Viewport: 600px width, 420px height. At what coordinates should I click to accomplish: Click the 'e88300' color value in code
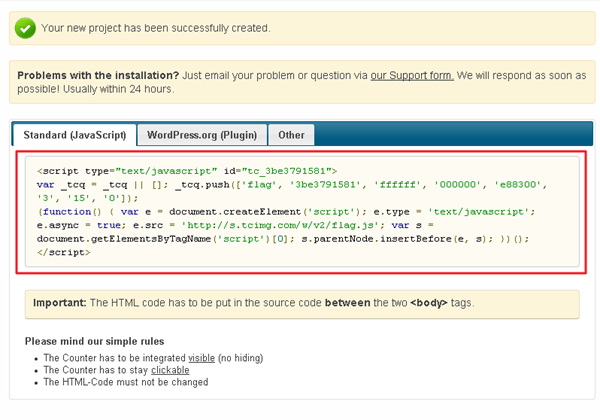coord(517,185)
